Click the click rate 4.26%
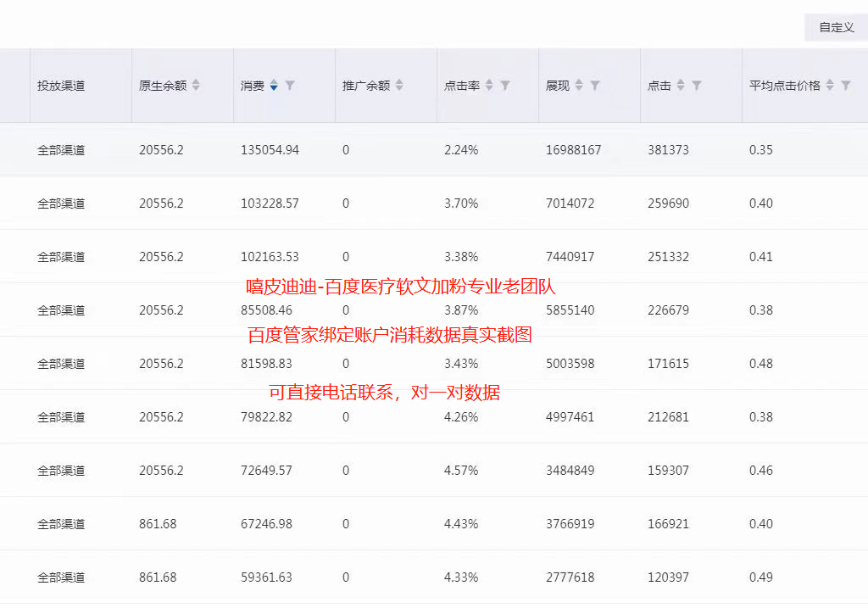Viewport: 868px width, 608px height. click(x=461, y=417)
